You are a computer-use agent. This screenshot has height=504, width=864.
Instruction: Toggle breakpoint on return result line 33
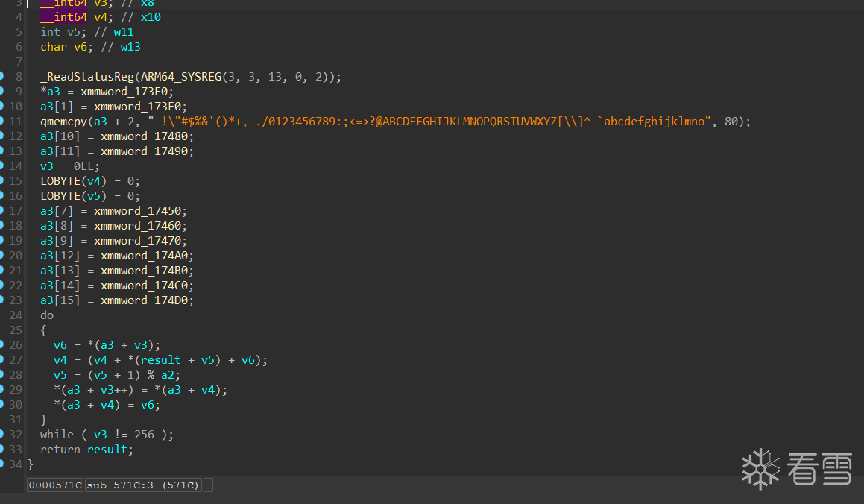pyautogui.click(x=2, y=449)
